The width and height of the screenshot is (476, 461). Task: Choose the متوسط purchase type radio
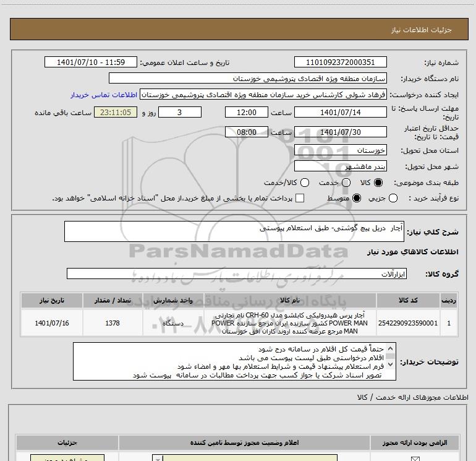(357, 198)
